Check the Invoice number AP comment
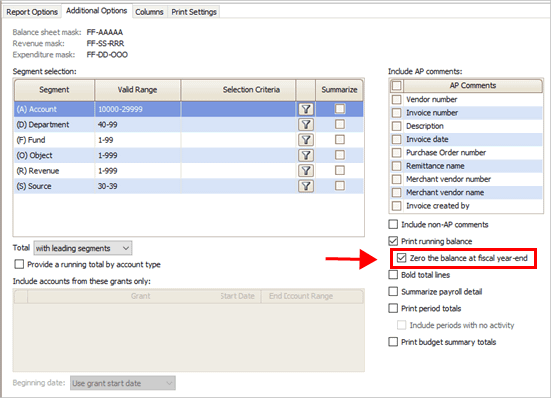 click(x=396, y=113)
